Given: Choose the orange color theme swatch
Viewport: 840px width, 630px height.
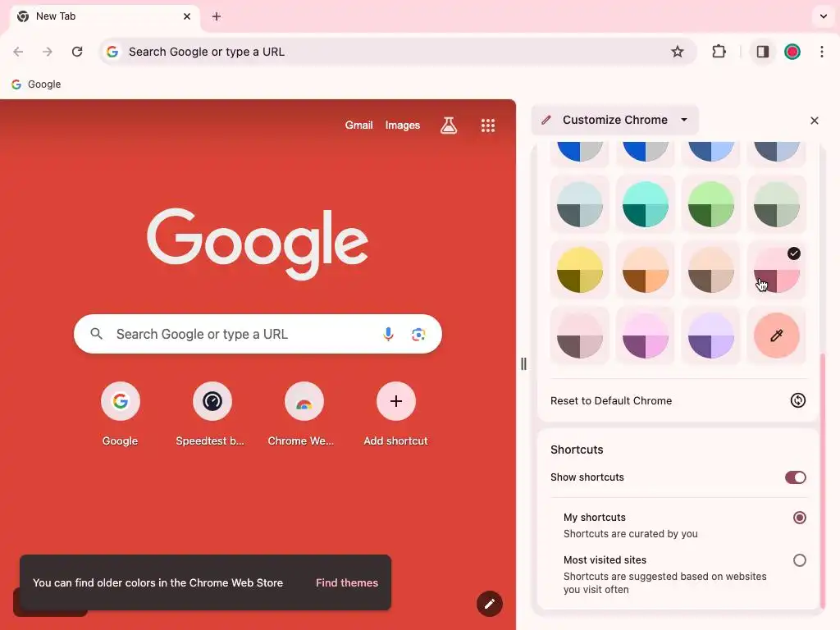Looking at the screenshot, I should 646,270.
